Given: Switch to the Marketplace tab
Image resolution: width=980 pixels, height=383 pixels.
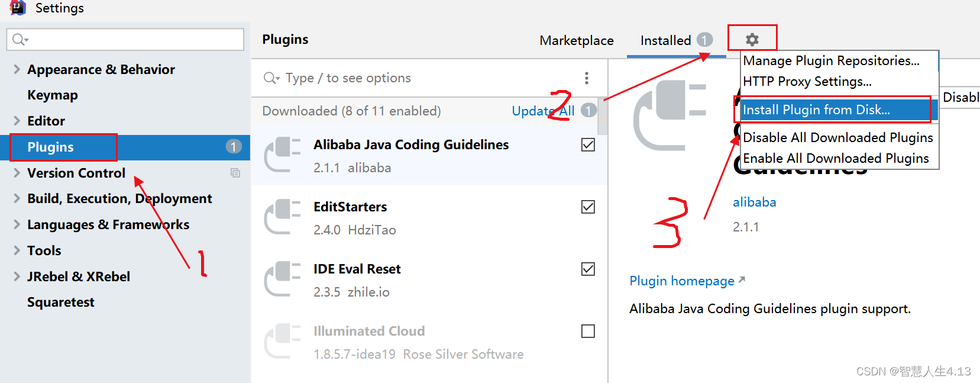Looking at the screenshot, I should pyautogui.click(x=576, y=40).
